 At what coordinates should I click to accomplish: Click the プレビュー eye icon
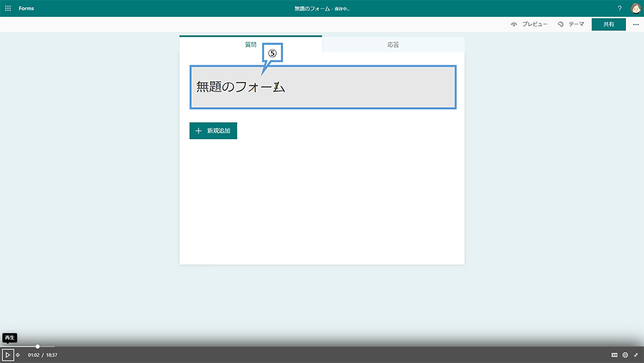514,25
